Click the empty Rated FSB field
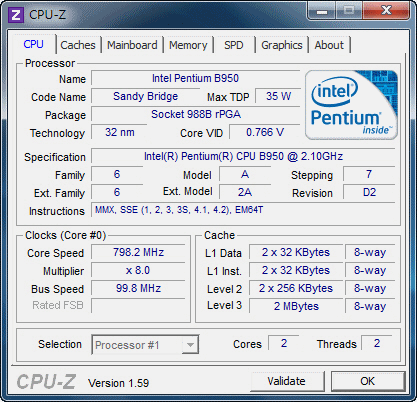Viewport: 417px width, 402px height. (x=138, y=306)
